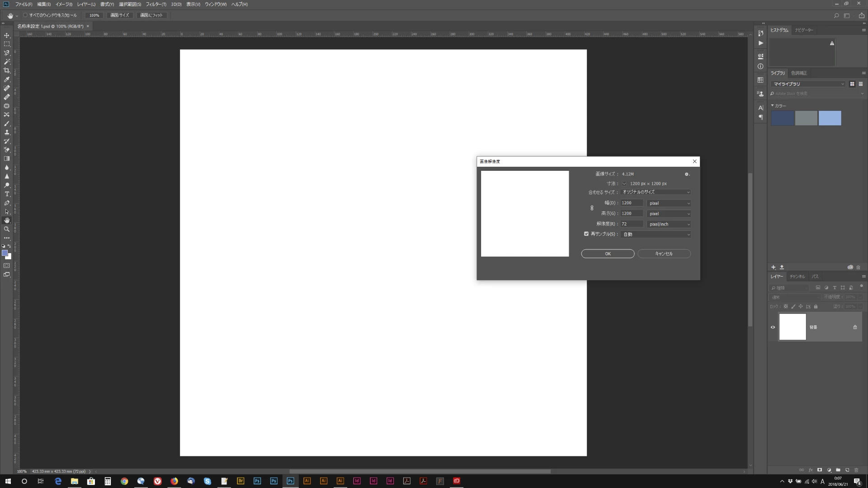Screen dimensions: 868x488
Task: Open the height unit pixel dropdown
Action: [x=669, y=214]
